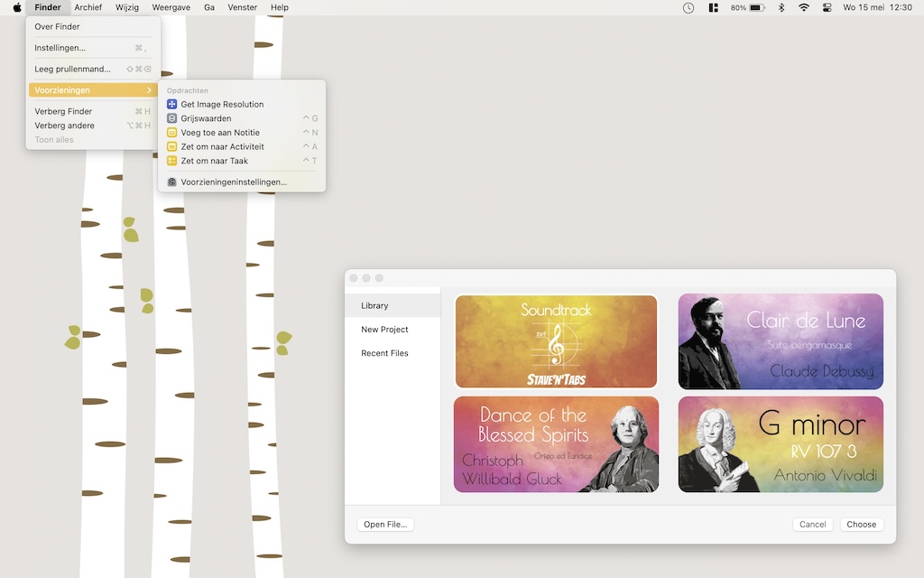Click the Grijswaarden service icon
The width and height of the screenshot is (924, 578).
tap(172, 118)
